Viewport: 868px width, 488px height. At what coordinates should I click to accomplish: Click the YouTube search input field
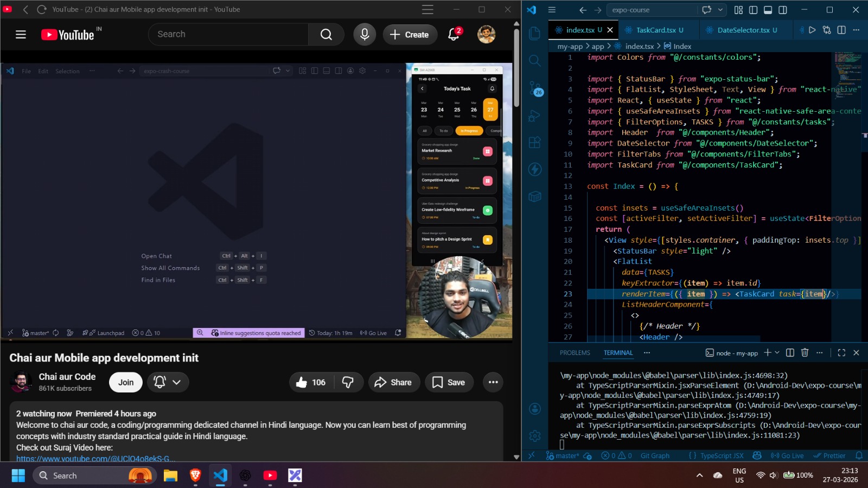tap(228, 35)
